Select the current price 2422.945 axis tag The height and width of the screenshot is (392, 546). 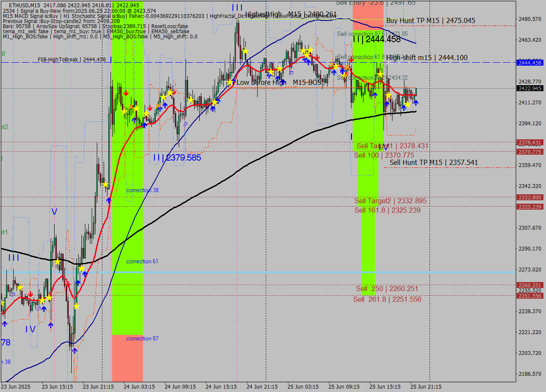[530, 89]
